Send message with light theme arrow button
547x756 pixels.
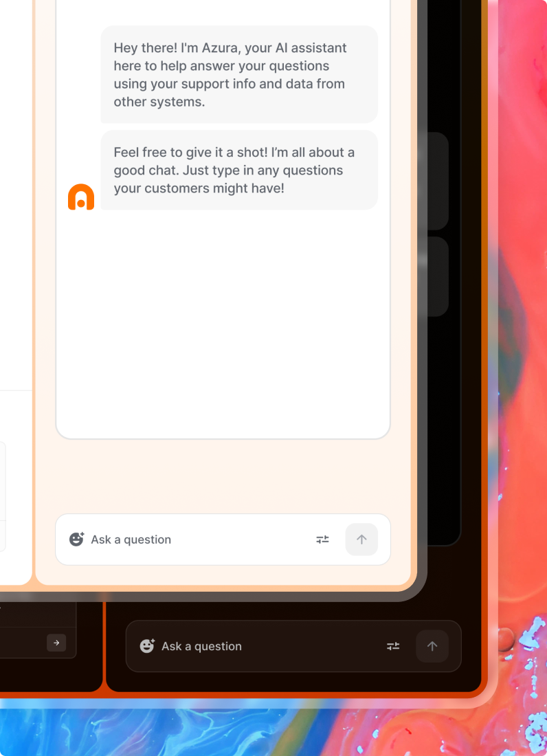coord(361,540)
